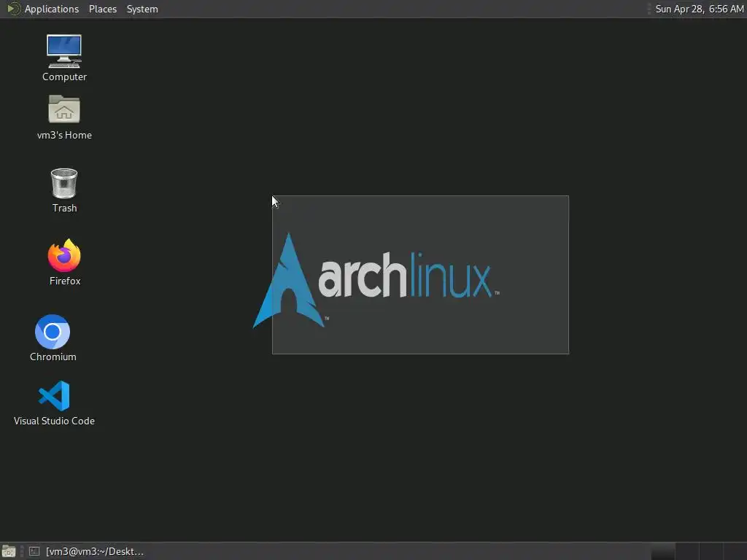This screenshot has height=560, width=747.
Task: Click the date and time clock
Action: tap(699, 9)
